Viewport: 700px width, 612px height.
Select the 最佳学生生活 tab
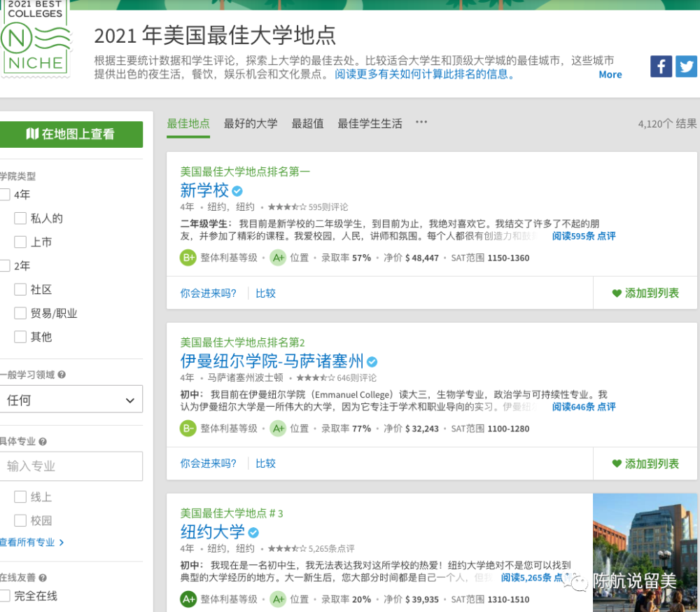(x=370, y=123)
